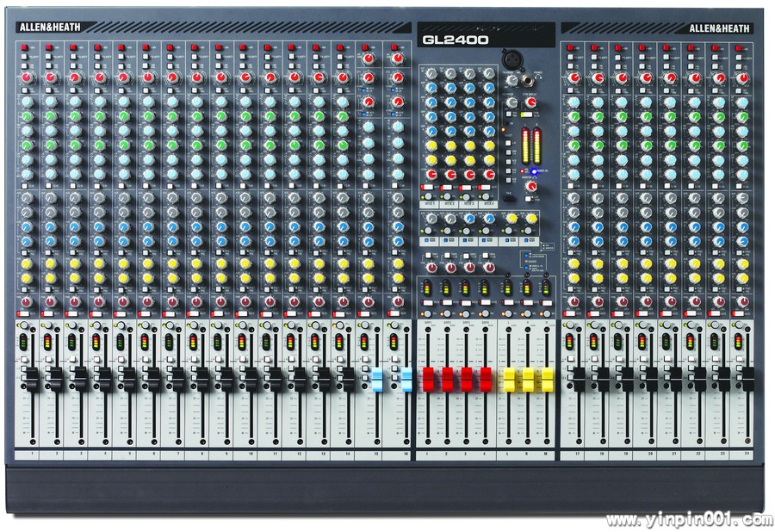
Task: Click the first red group fader
Action: coord(428,379)
